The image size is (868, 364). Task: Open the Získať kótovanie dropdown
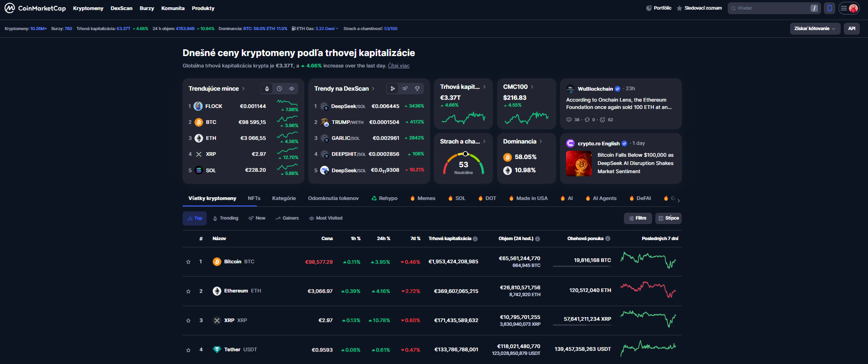coord(815,29)
